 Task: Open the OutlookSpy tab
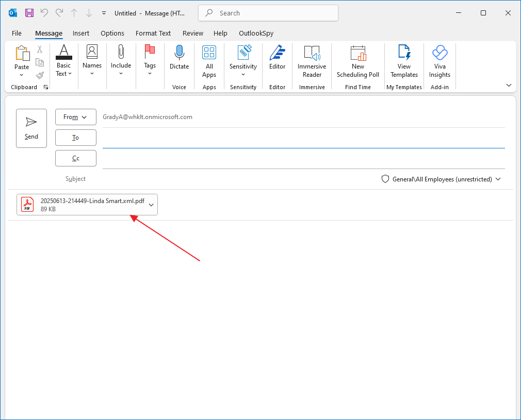click(x=256, y=33)
